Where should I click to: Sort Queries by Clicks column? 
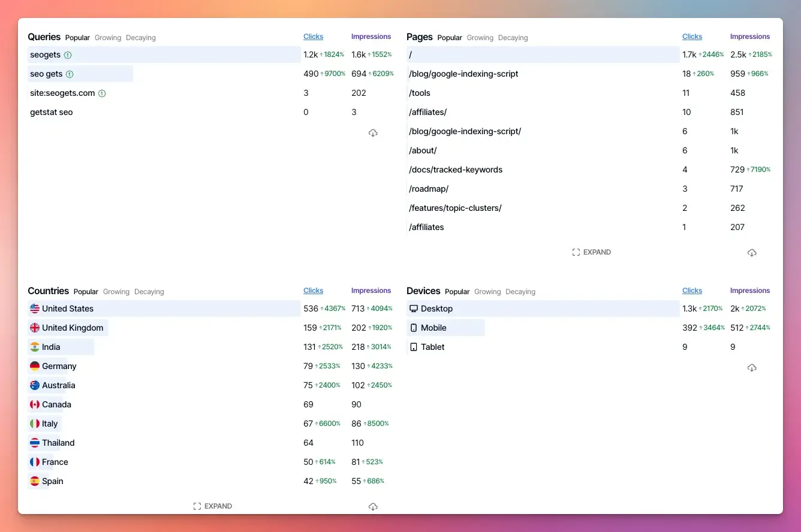[x=313, y=37]
